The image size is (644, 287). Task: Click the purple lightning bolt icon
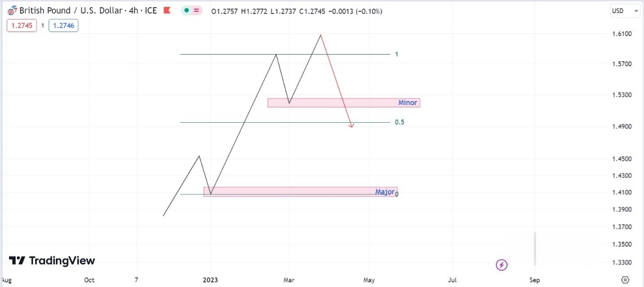[x=502, y=265]
